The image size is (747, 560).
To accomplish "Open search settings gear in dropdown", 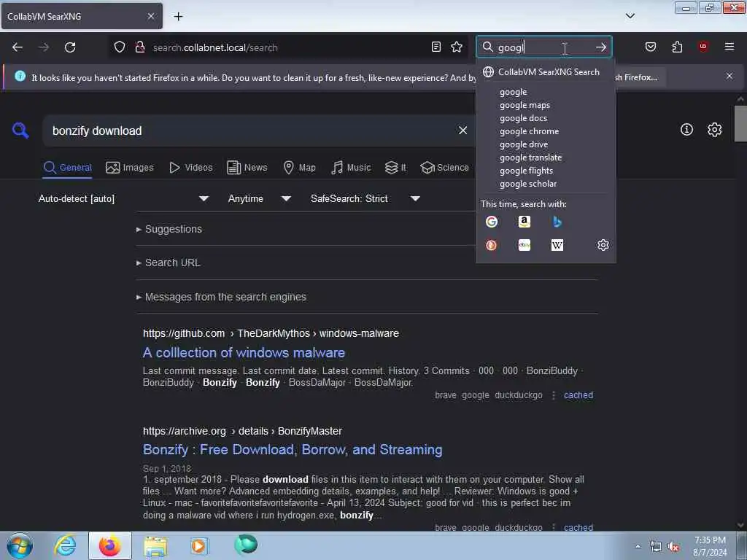I will [x=603, y=245].
